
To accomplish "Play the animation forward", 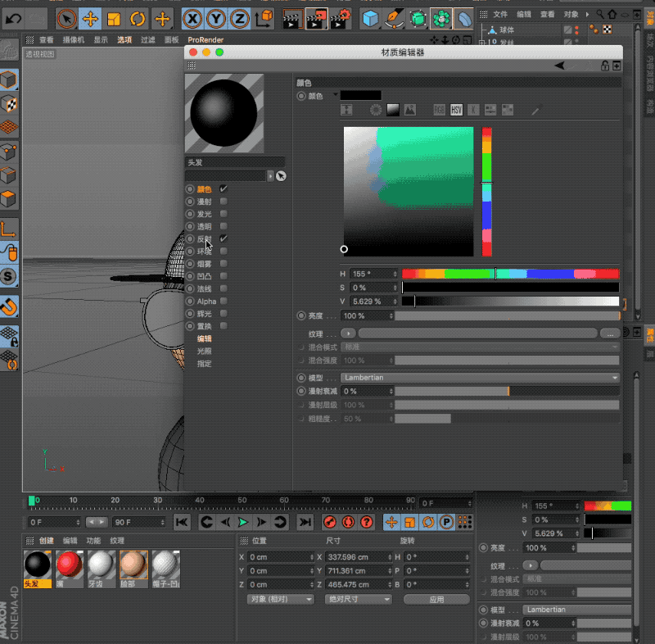I will coord(242,522).
